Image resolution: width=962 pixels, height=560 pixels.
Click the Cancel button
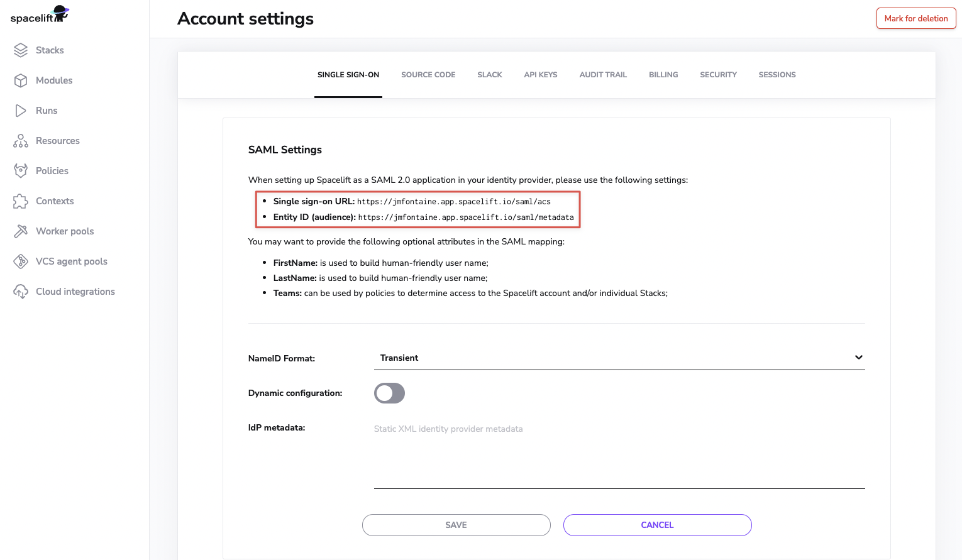click(657, 525)
